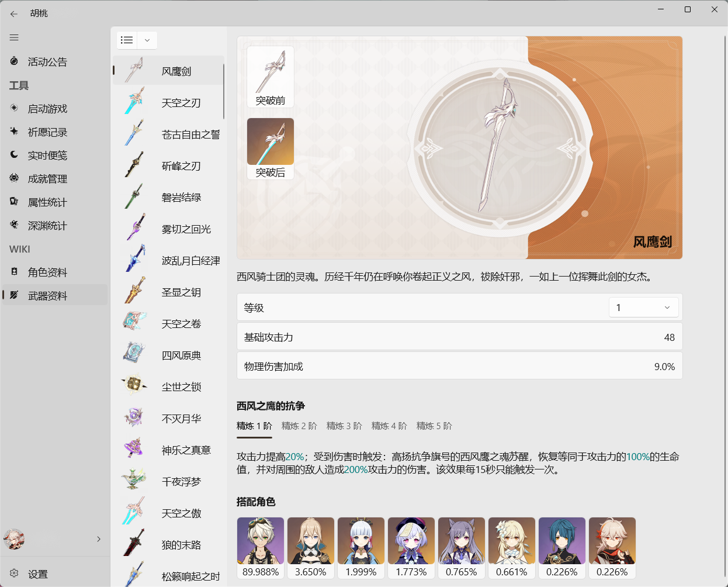Go to 角色资料 wiki
This screenshot has width=728, height=587.
[55, 272]
